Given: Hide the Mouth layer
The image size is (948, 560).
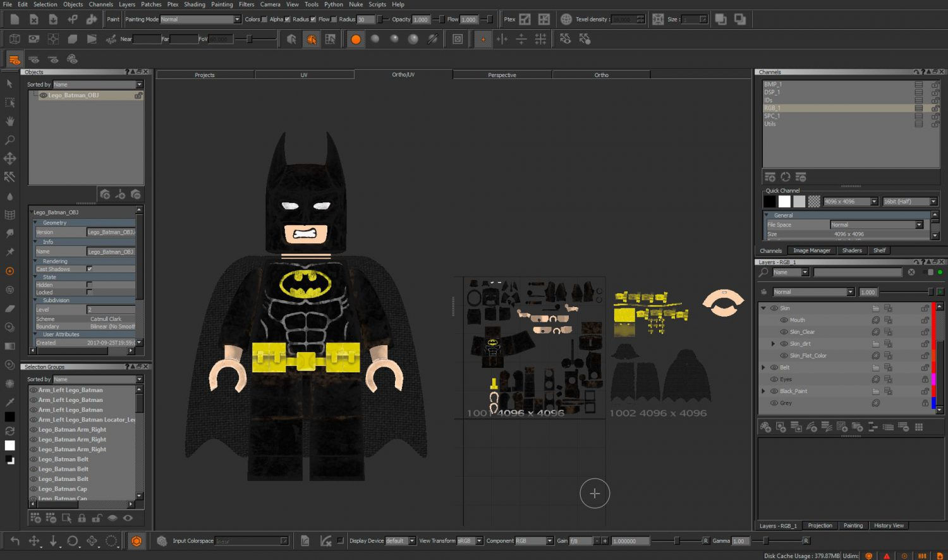Looking at the screenshot, I should click(784, 320).
